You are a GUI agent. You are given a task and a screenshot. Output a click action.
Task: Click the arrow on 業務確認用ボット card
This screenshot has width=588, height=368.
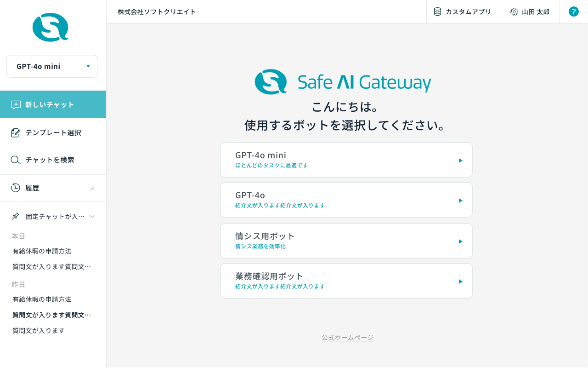pos(460,282)
